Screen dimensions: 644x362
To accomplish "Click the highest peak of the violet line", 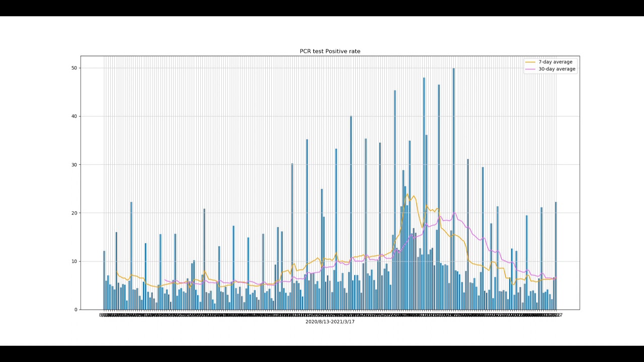I will click(x=454, y=212).
